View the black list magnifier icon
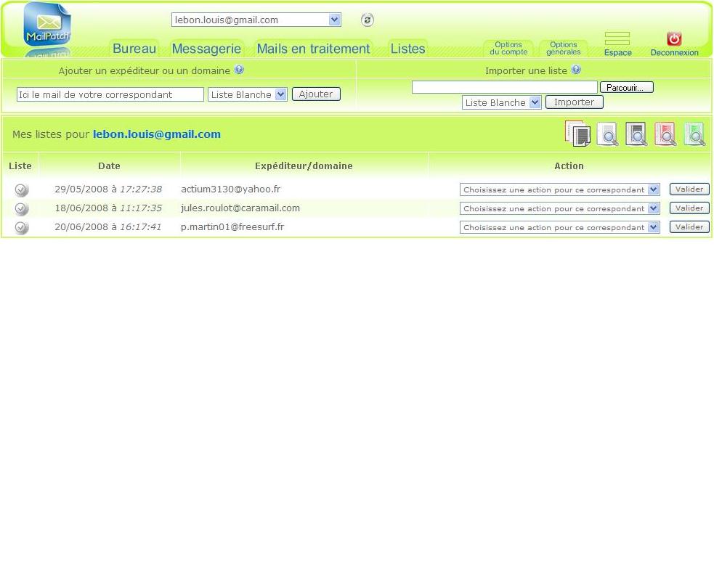The width and height of the screenshot is (714, 588). pos(636,134)
